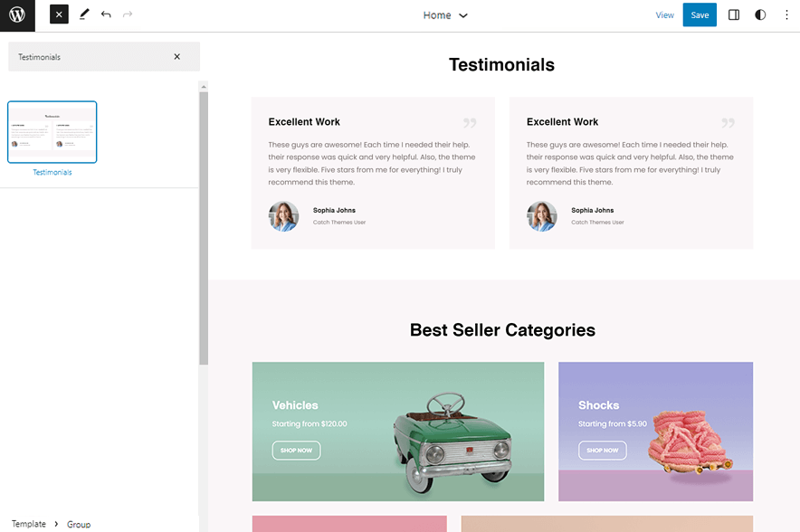The image size is (800, 532).
Task: Undo the last change
Action: 105,14
